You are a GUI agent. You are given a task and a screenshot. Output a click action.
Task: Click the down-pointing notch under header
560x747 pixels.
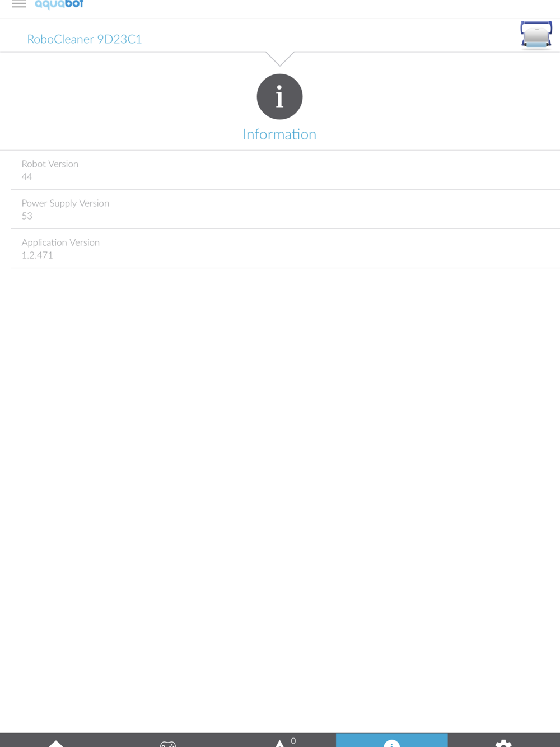pyautogui.click(x=279, y=58)
